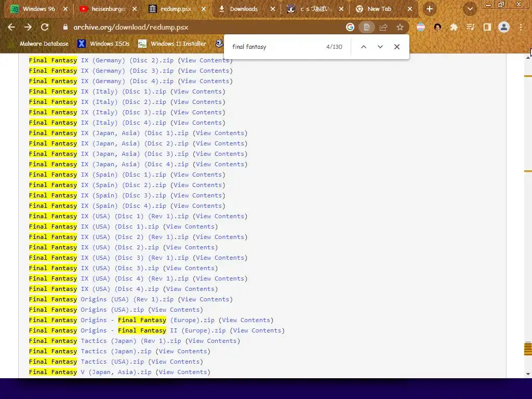Click the lock site-info icon
The image size is (532, 399).
[x=65, y=27]
